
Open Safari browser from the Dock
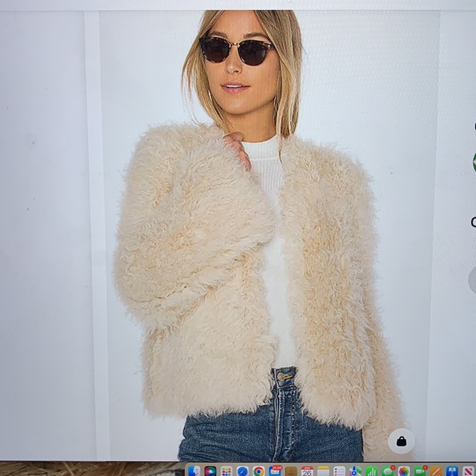(x=243, y=471)
